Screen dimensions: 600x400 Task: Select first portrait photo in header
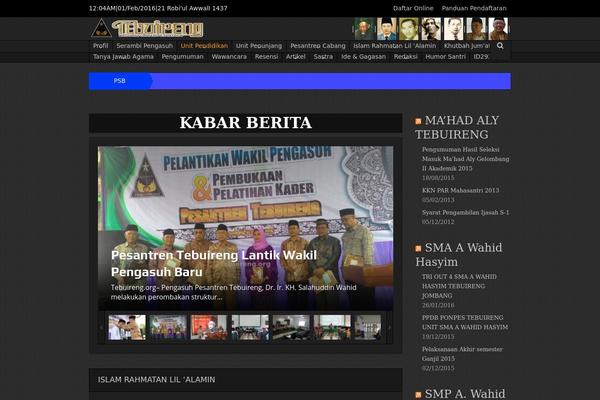tap(364, 29)
